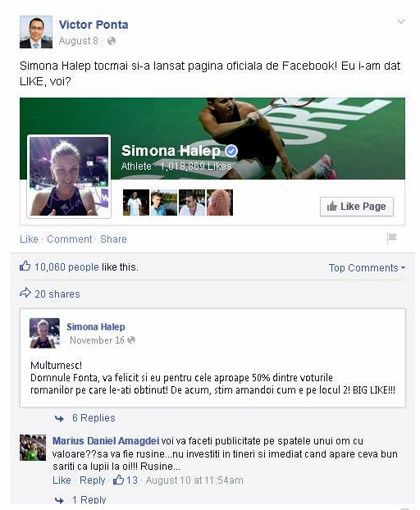Click Reply on Marius Daniel Amagdei's comment

(x=93, y=480)
